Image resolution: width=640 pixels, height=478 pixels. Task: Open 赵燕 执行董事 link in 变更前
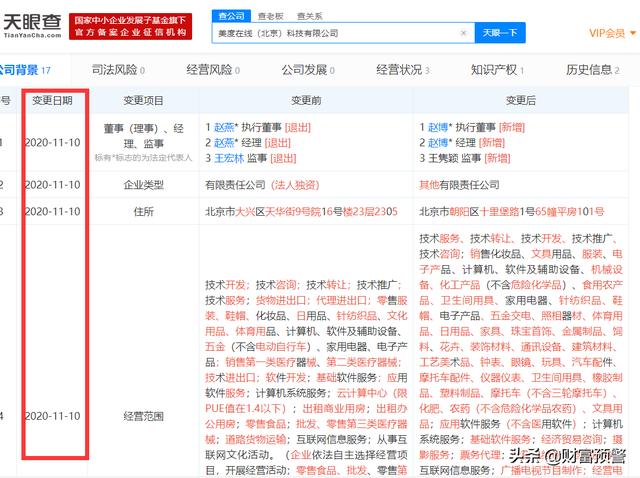[224, 127]
